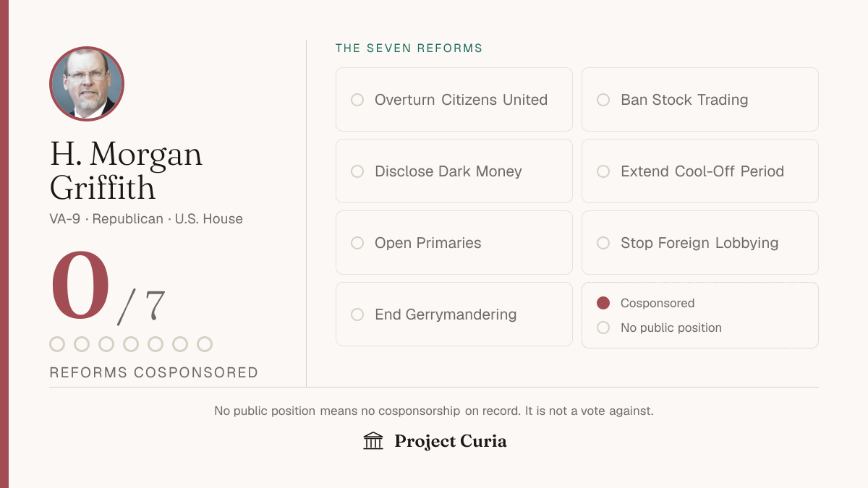Click the large 0 score number

tap(80, 287)
